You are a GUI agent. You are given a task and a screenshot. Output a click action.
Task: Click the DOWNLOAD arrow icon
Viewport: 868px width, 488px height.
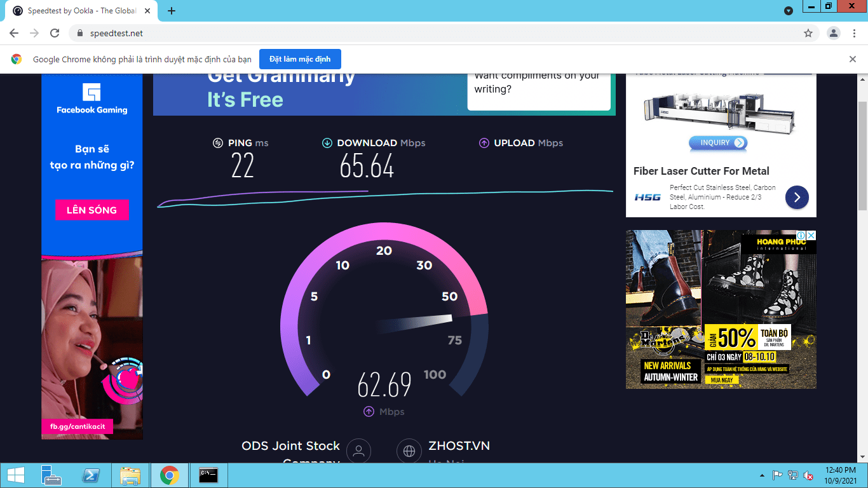point(327,143)
